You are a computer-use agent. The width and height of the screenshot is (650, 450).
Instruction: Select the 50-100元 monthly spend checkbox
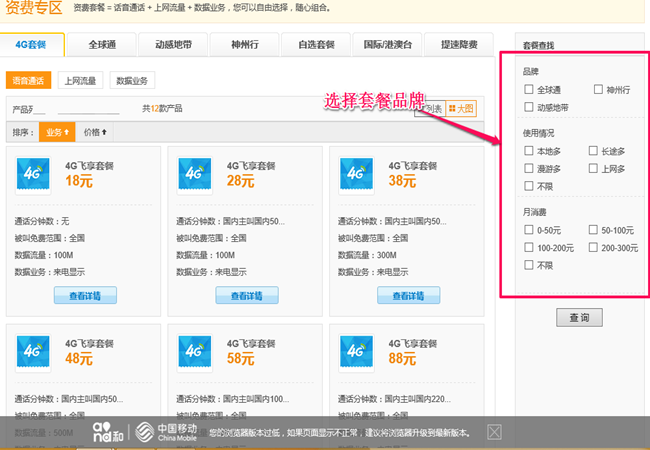coord(593,229)
